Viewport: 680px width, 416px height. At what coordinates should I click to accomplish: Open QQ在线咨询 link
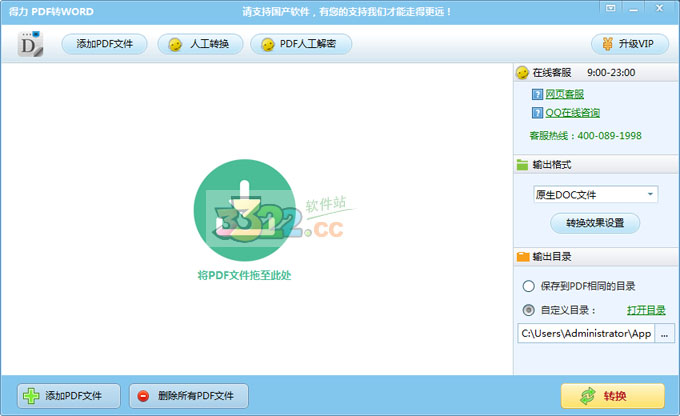coord(572,113)
